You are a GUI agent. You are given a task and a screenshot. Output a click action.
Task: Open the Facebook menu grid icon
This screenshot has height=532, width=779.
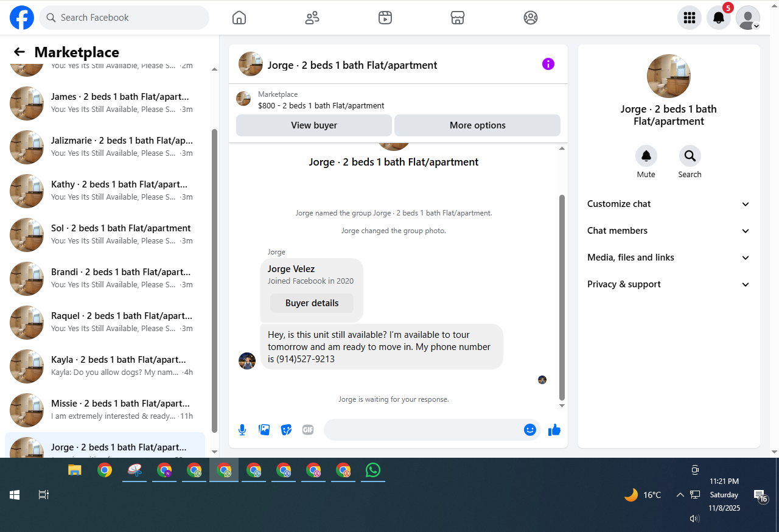(690, 18)
